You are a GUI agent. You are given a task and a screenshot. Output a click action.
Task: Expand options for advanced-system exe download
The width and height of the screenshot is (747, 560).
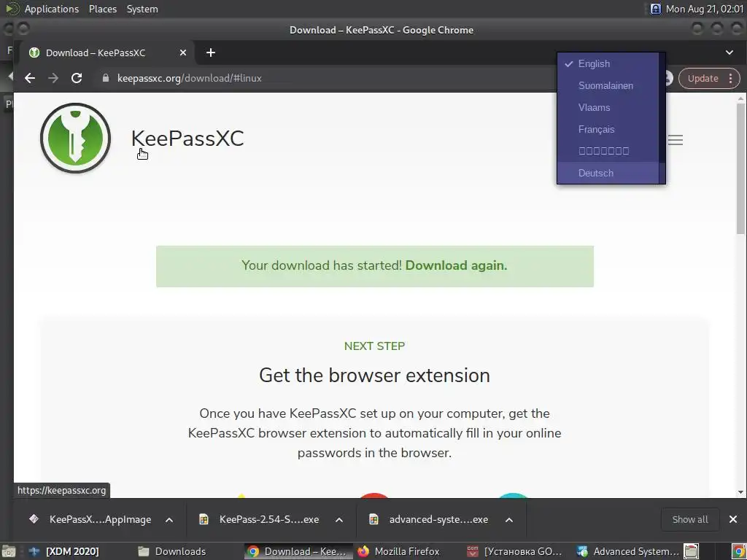(x=508, y=519)
